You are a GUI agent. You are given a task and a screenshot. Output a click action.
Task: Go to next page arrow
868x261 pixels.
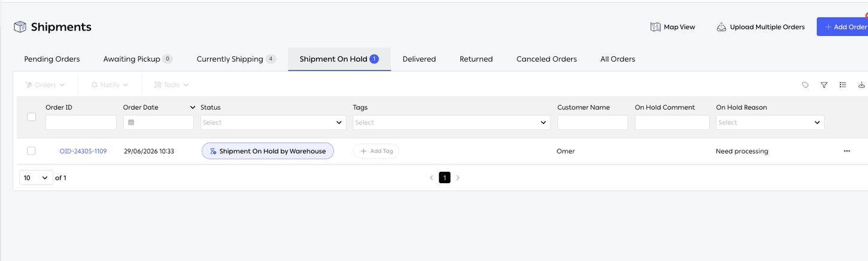pyautogui.click(x=458, y=178)
